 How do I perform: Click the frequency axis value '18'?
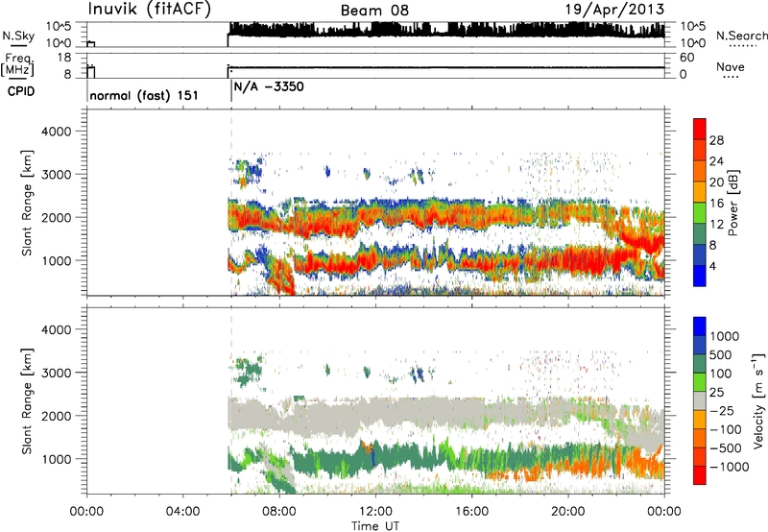[x=64, y=58]
